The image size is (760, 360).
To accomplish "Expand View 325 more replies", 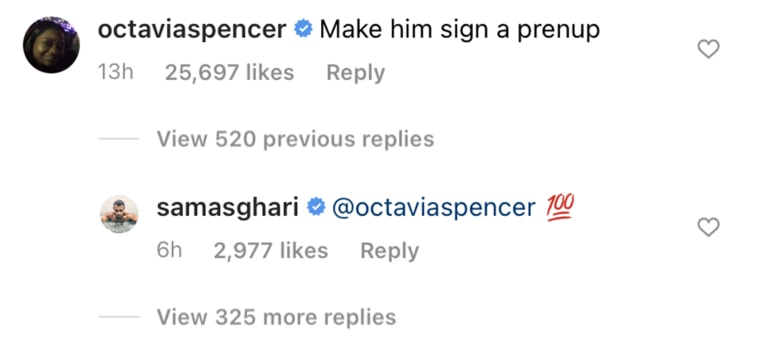I will pyautogui.click(x=276, y=317).
